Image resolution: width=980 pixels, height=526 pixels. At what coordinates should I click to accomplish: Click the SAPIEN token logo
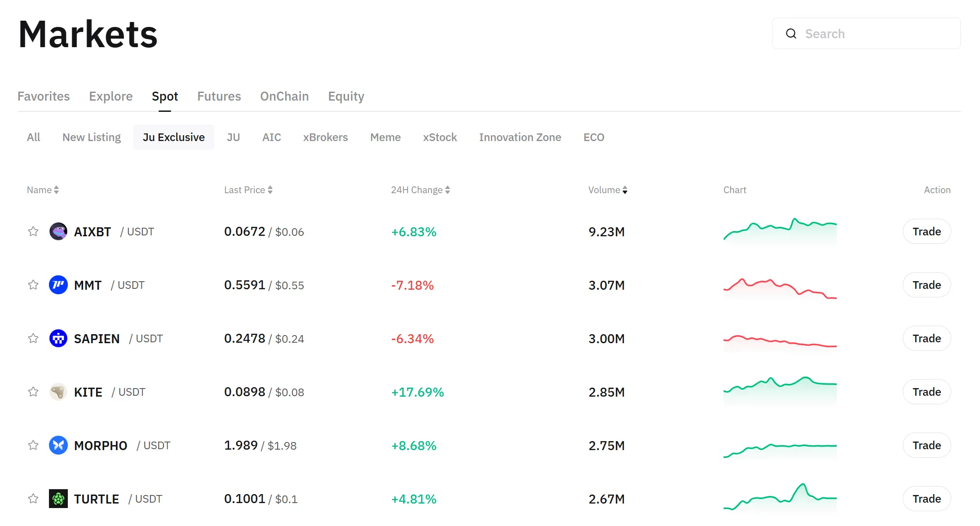click(x=58, y=338)
